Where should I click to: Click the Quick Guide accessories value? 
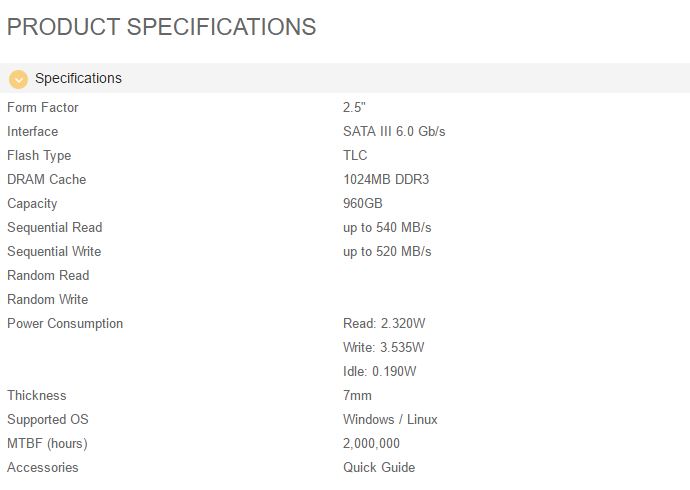(379, 467)
